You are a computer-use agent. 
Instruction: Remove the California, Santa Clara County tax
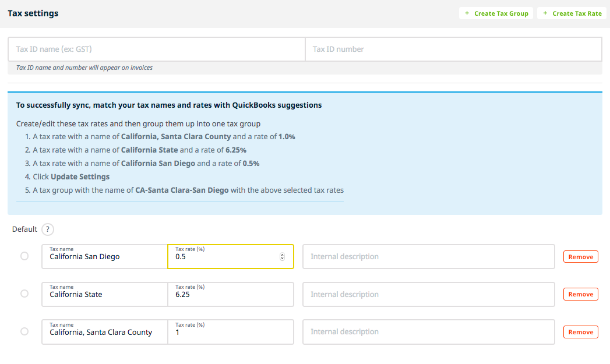click(580, 332)
